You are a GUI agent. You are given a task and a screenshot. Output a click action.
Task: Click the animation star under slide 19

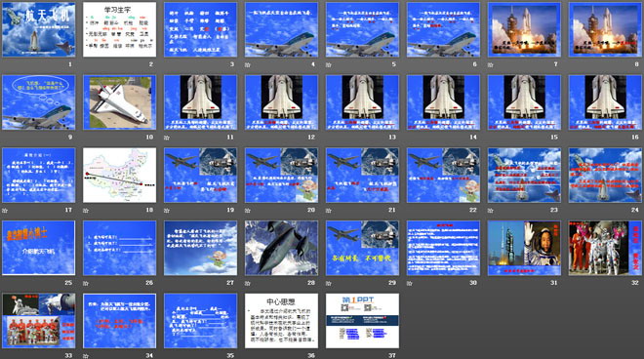click(x=167, y=211)
